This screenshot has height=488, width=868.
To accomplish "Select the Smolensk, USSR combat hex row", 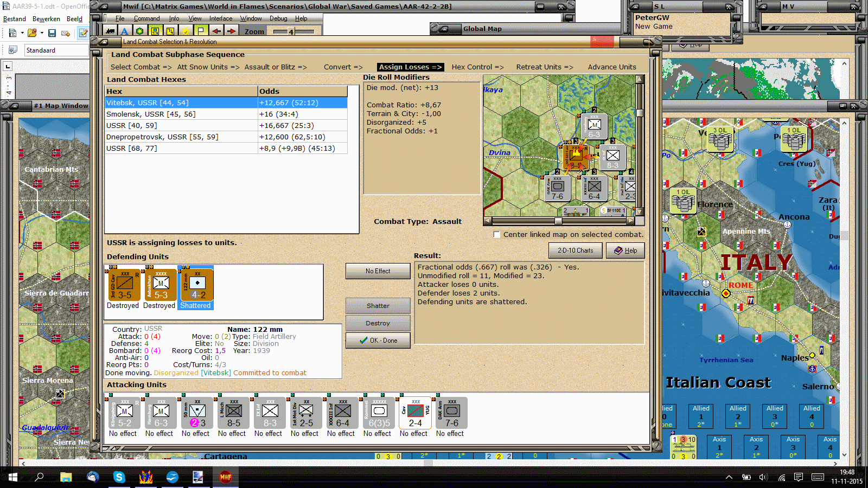I will click(226, 114).
